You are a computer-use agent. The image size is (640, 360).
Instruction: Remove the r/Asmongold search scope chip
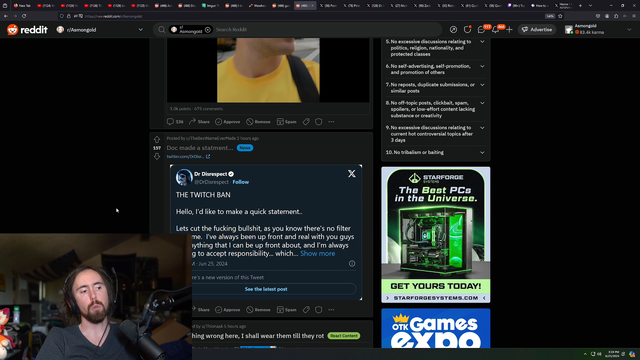pyautogui.click(x=208, y=30)
